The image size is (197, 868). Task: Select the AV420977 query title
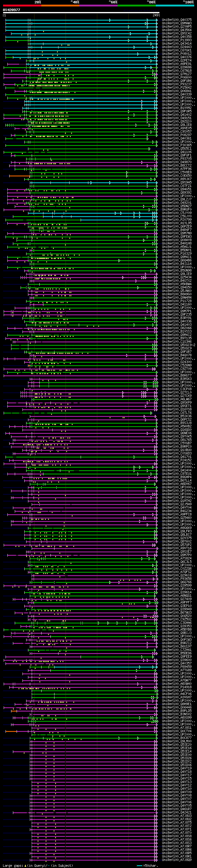click(11, 10)
